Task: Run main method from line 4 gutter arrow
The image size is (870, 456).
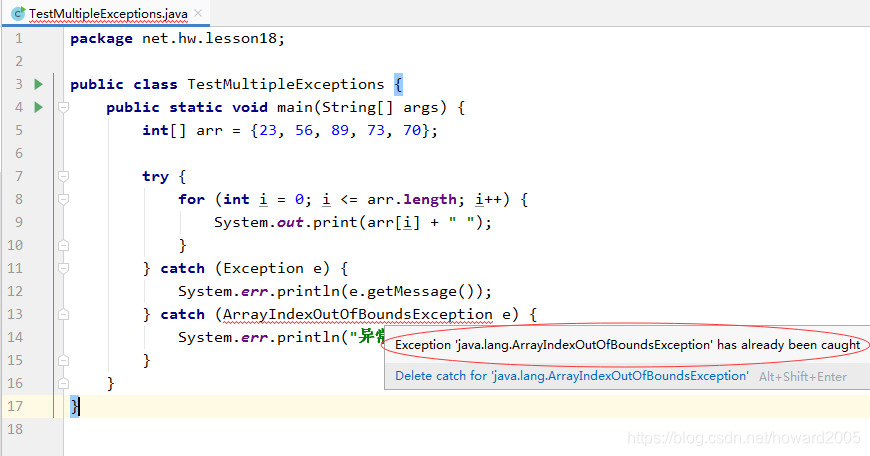Action: pos(38,107)
